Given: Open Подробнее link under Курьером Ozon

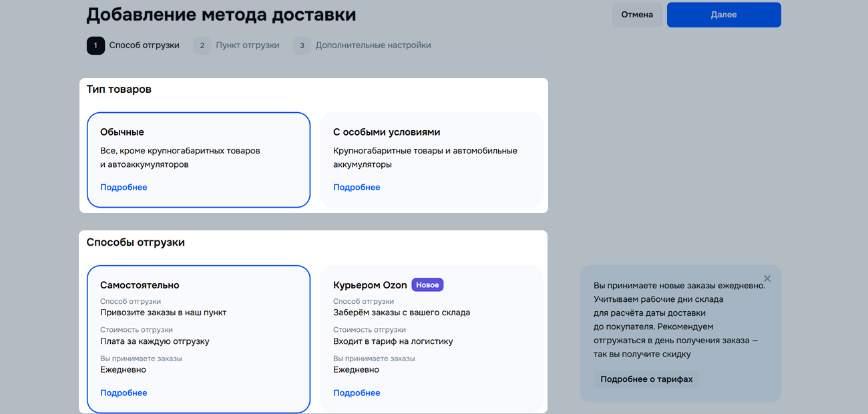Looking at the screenshot, I should (357, 393).
